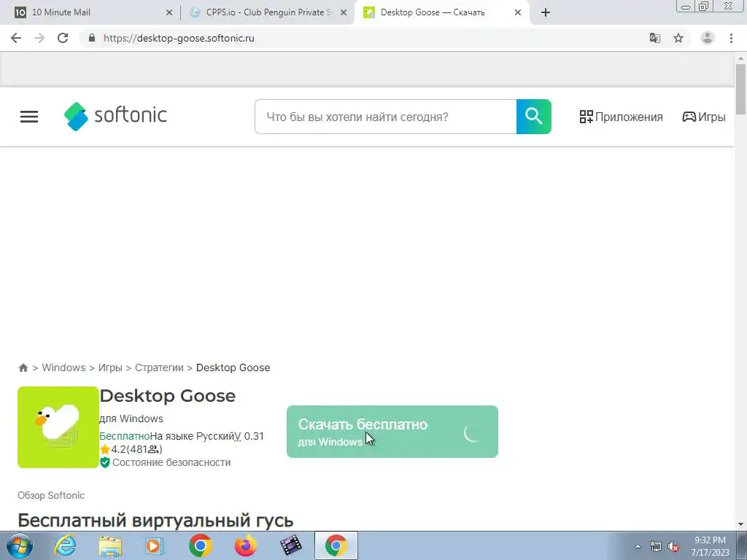Open the Игры section in header
Image resolution: width=747 pixels, height=560 pixels.
point(704,117)
